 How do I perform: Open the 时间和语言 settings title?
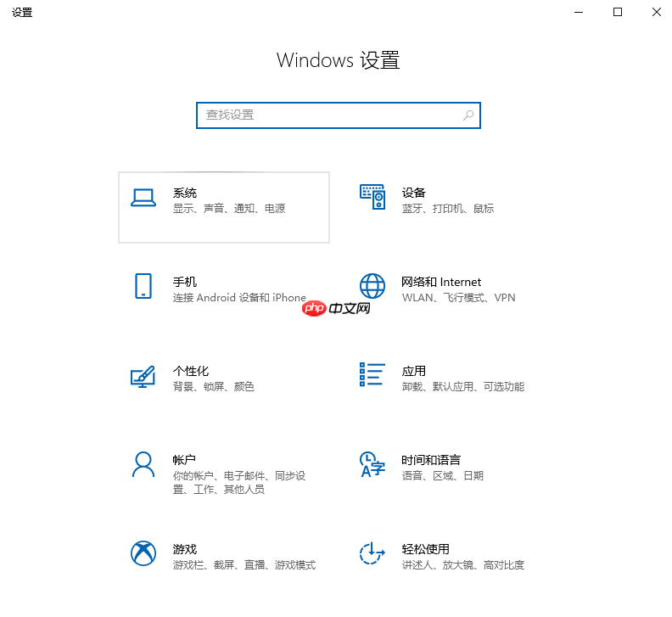pos(431,460)
